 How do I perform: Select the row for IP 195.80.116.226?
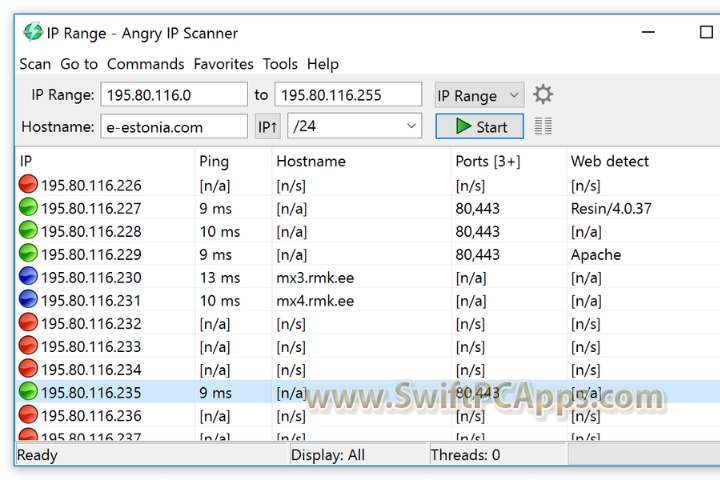(368, 185)
